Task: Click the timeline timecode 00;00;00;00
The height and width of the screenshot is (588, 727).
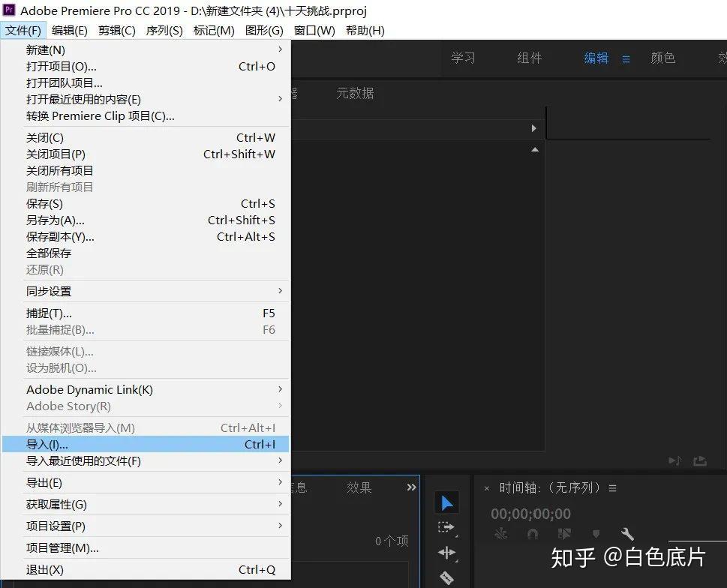Action: 531,514
